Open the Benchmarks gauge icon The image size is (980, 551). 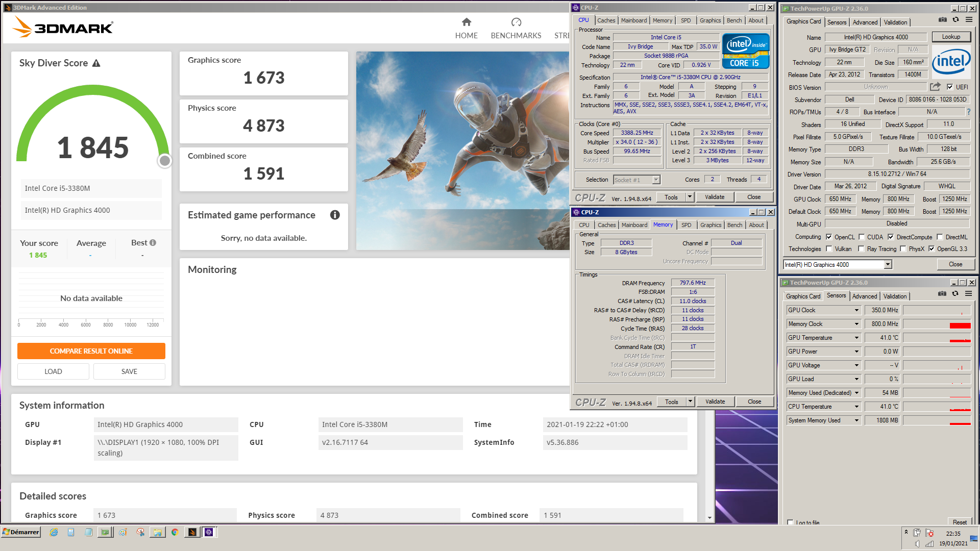coord(516,22)
